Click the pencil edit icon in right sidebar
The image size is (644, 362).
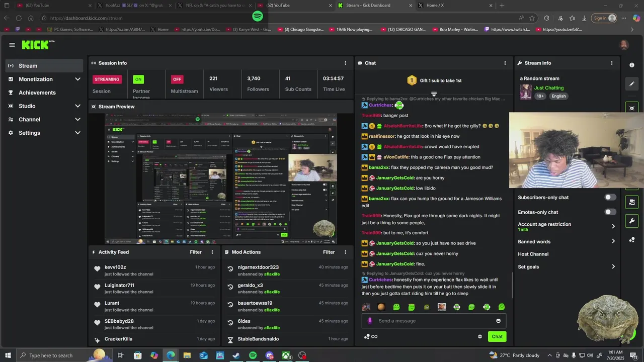(632, 84)
